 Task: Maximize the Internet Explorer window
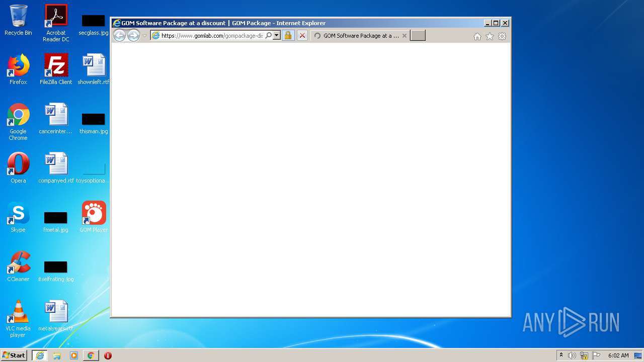click(496, 23)
